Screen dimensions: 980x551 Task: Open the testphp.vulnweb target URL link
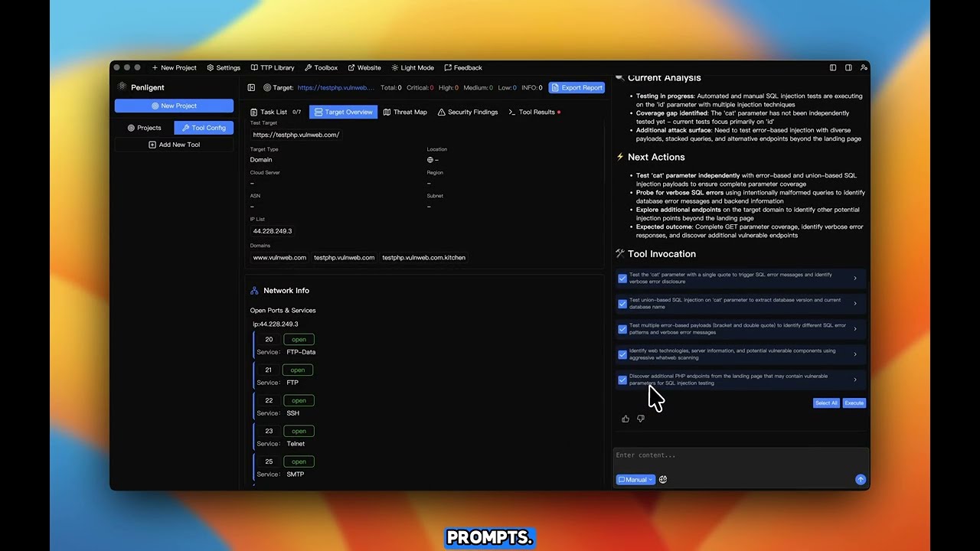335,88
